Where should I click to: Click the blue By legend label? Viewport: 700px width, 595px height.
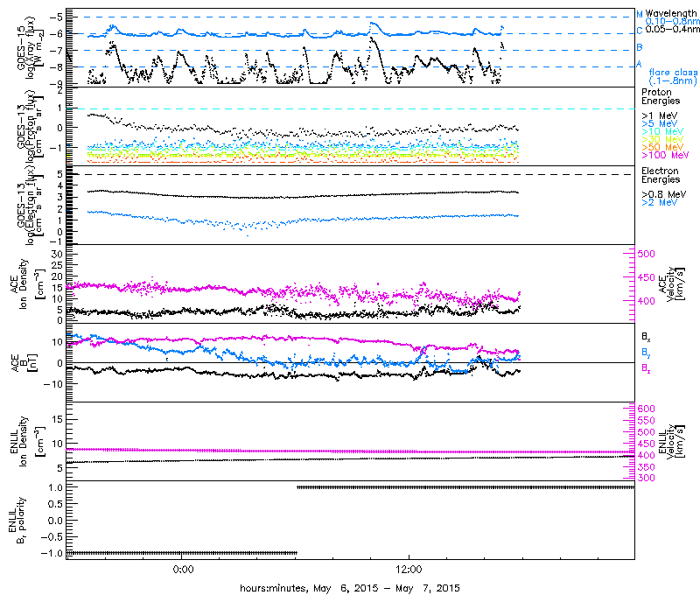point(646,353)
